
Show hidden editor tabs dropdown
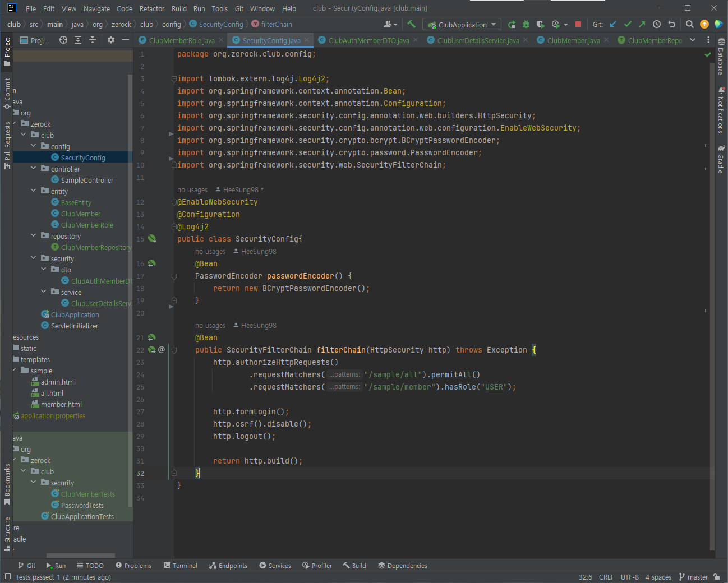click(x=693, y=40)
